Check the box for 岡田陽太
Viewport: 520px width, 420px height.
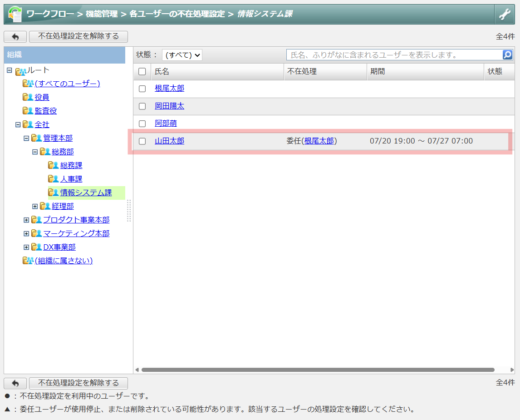point(142,106)
